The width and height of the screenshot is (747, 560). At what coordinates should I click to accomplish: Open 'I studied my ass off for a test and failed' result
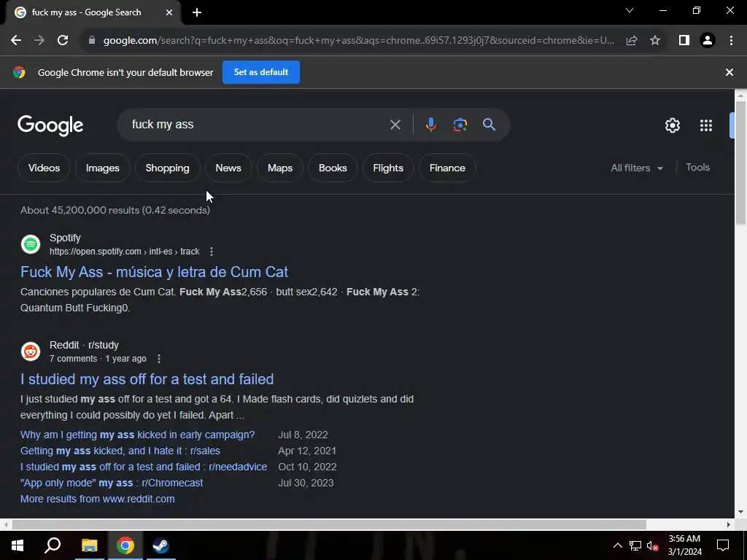[x=147, y=379]
